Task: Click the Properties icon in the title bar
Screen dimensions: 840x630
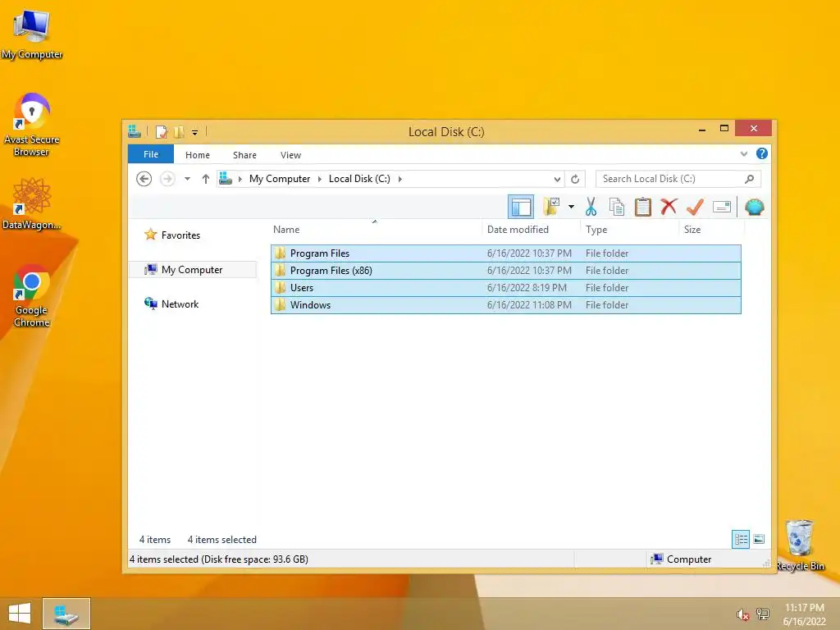Action: click(x=162, y=131)
